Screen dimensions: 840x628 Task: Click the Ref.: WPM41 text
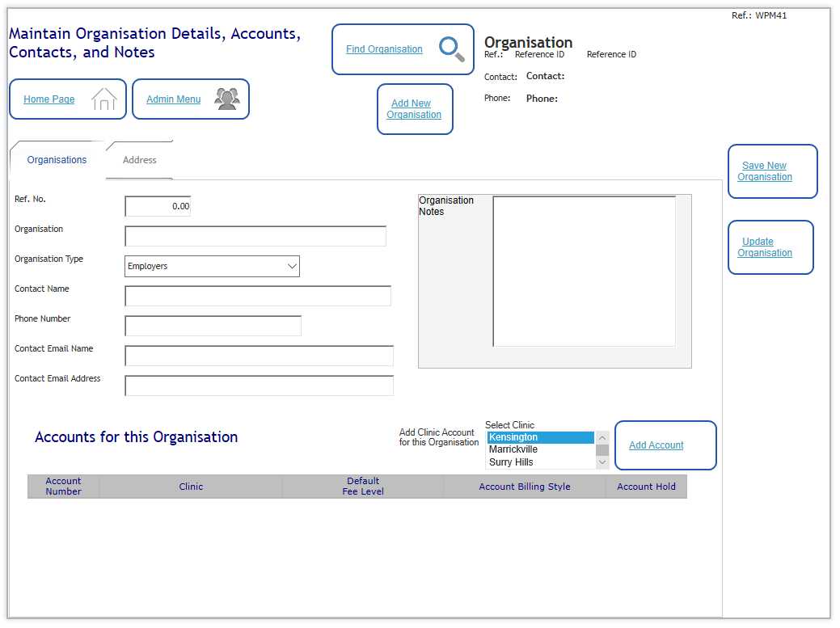click(759, 15)
